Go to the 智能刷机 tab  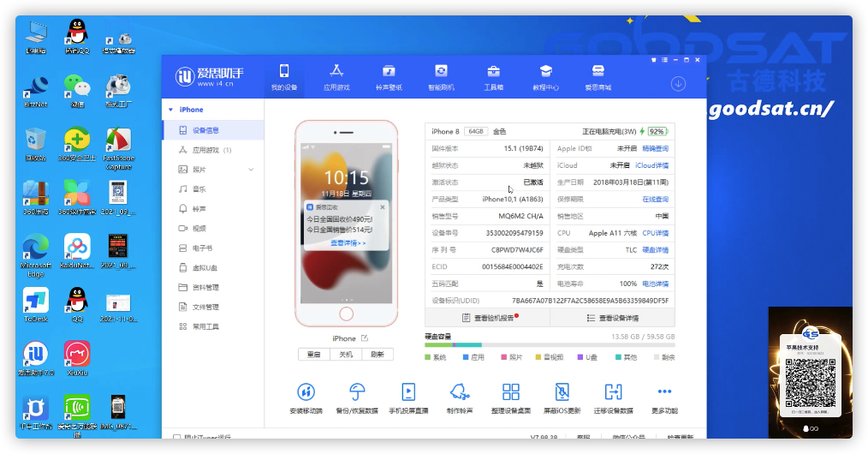[441, 77]
